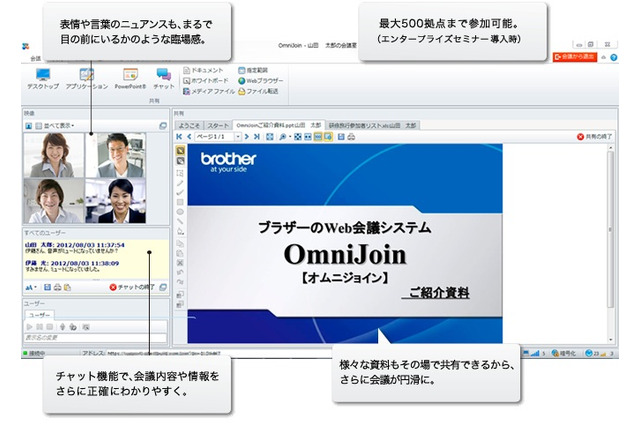The width and height of the screenshot is (640, 426).
Task: Share a PowerPoint presentation
Action: click(130, 79)
